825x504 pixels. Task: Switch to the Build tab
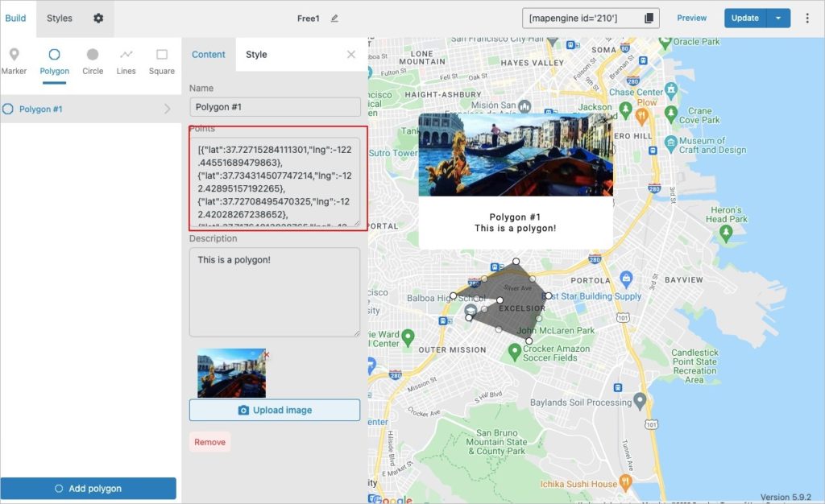(x=15, y=18)
